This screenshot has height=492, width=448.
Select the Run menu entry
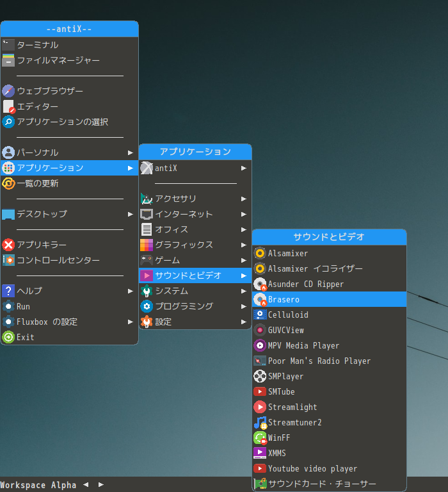69,306
